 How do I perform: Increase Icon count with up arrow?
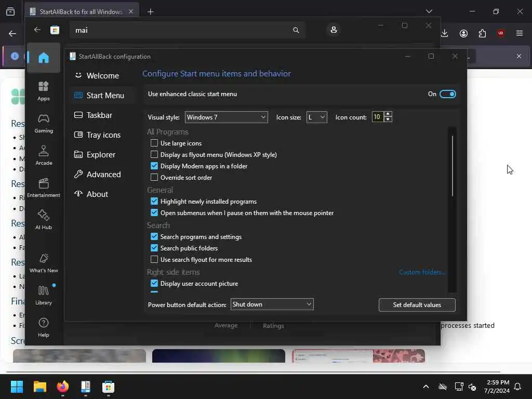[x=388, y=114]
